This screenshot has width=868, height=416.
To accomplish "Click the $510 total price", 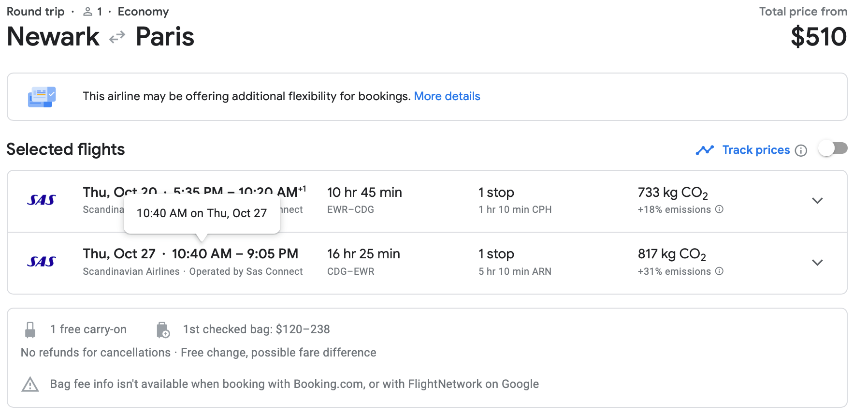I will click(x=819, y=37).
